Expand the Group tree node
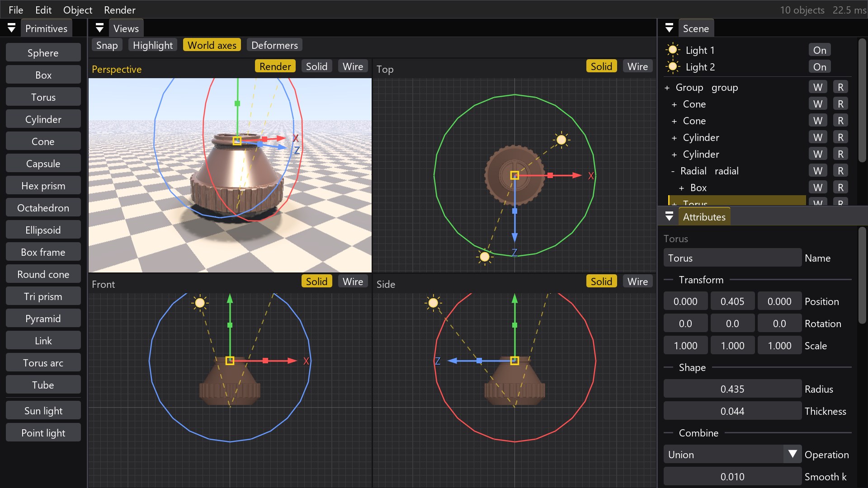The width and height of the screenshot is (868, 488). tap(667, 88)
